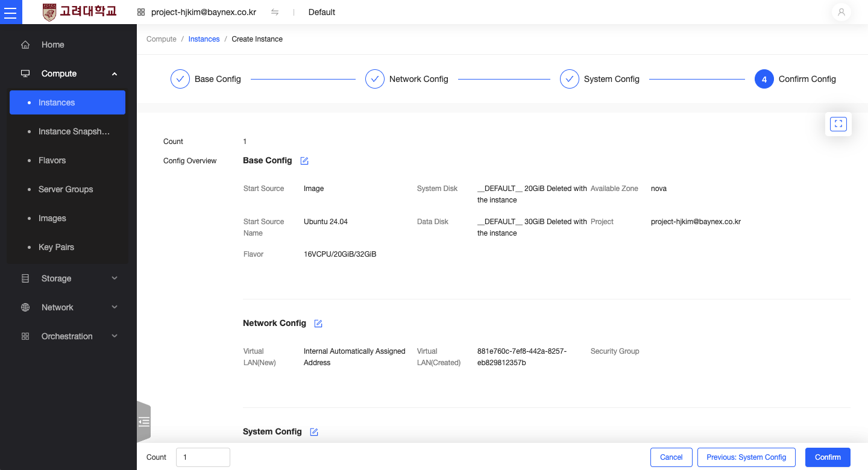The width and height of the screenshot is (868, 470).
Task: Click the Confirm Config step label
Action: pyautogui.click(x=807, y=79)
